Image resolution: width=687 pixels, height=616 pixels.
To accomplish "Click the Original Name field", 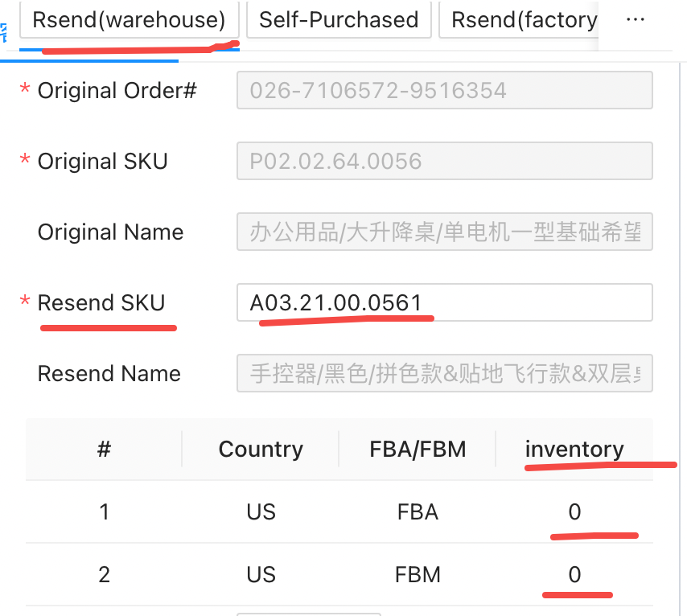I will 444,232.
